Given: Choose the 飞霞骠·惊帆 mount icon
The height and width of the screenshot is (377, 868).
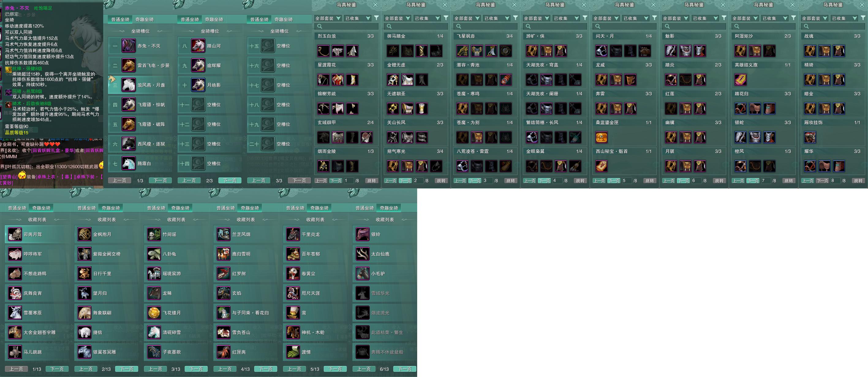Looking at the screenshot, I should point(128,105).
